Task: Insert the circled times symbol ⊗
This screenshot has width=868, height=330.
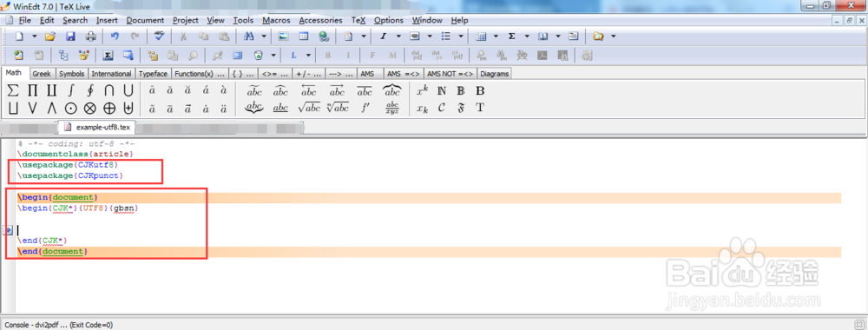Action: click(90, 109)
